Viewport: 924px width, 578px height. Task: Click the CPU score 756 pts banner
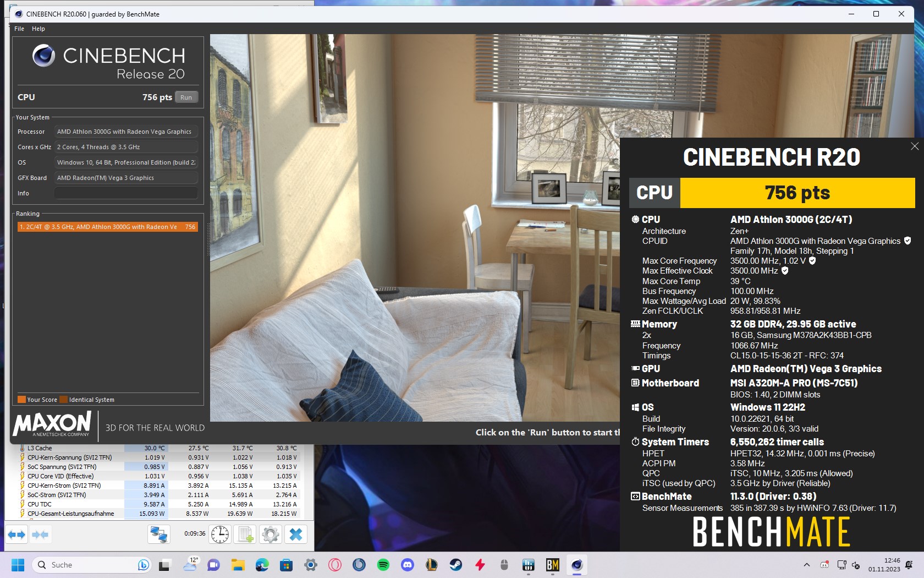point(797,193)
